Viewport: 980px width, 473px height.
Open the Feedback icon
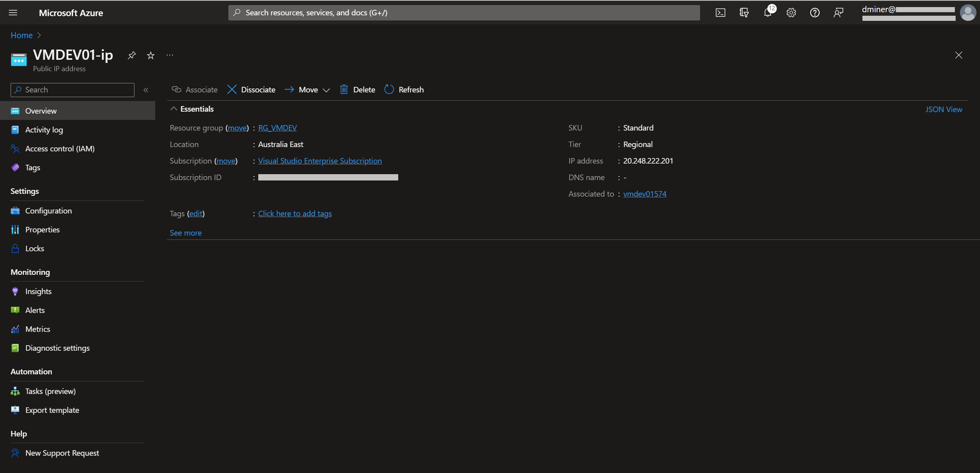pyautogui.click(x=838, y=13)
